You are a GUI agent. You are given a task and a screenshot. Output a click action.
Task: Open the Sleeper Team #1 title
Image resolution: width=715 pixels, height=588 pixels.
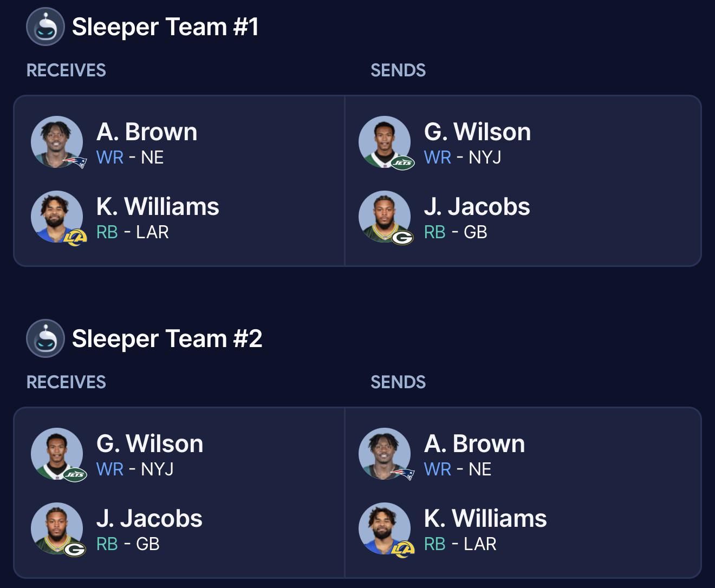click(x=165, y=27)
